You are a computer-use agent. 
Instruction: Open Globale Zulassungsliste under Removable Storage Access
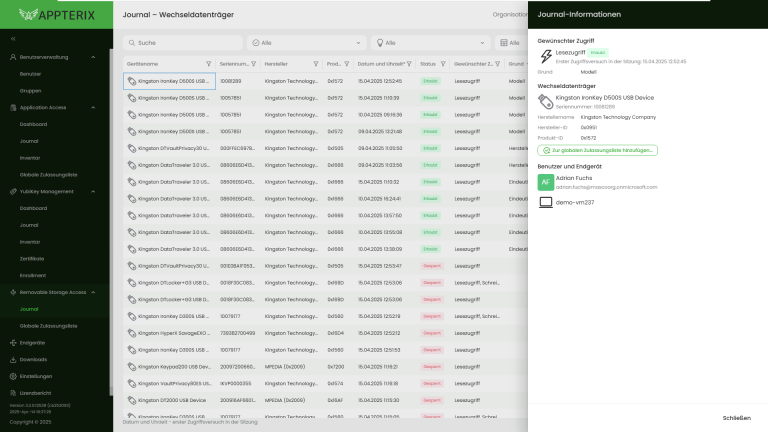tap(49, 326)
